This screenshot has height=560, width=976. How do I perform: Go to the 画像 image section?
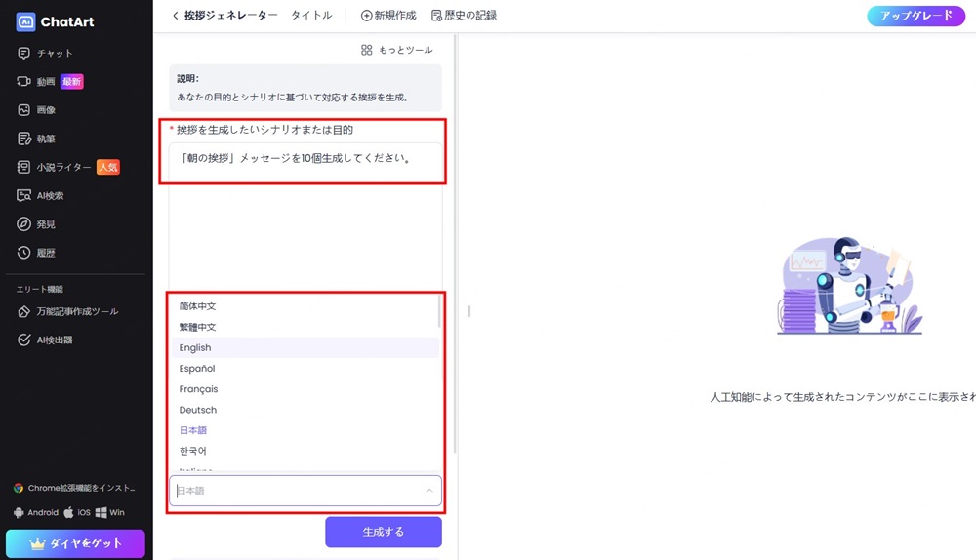click(x=46, y=110)
